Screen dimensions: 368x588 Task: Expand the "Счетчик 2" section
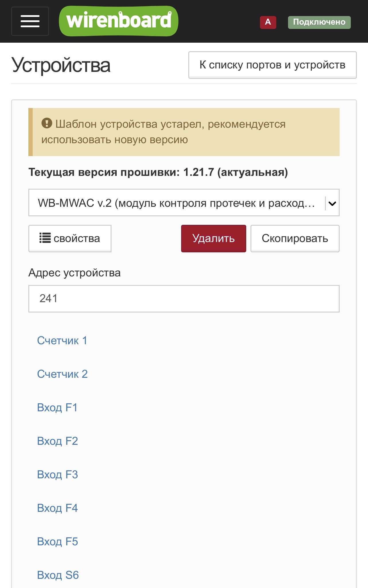tap(62, 374)
